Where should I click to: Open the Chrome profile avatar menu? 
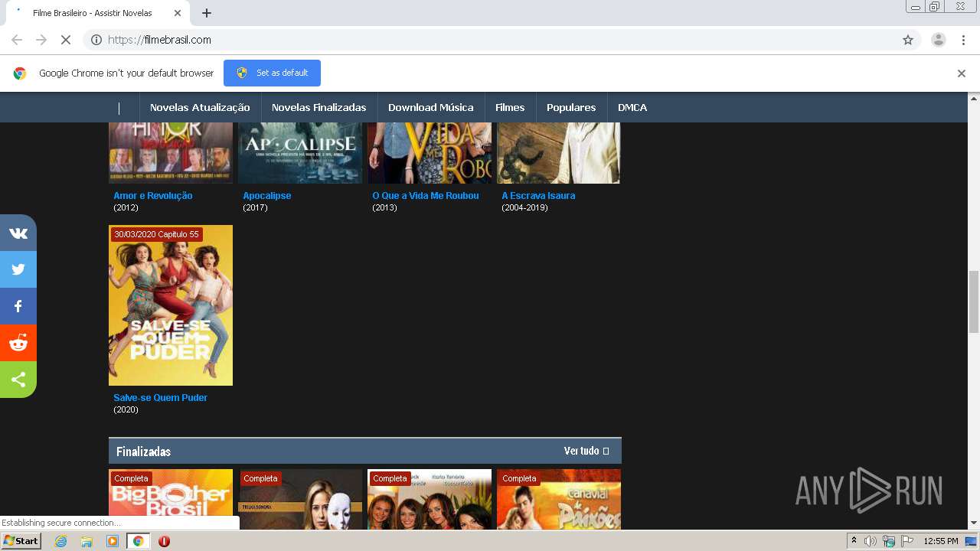(x=939, y=40)
